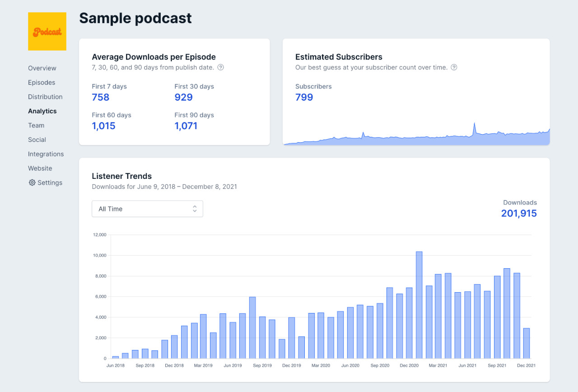Viewport: 578px width, 392px height.
Task: Click the subscriber trend area chart
Action: point(415,138)
